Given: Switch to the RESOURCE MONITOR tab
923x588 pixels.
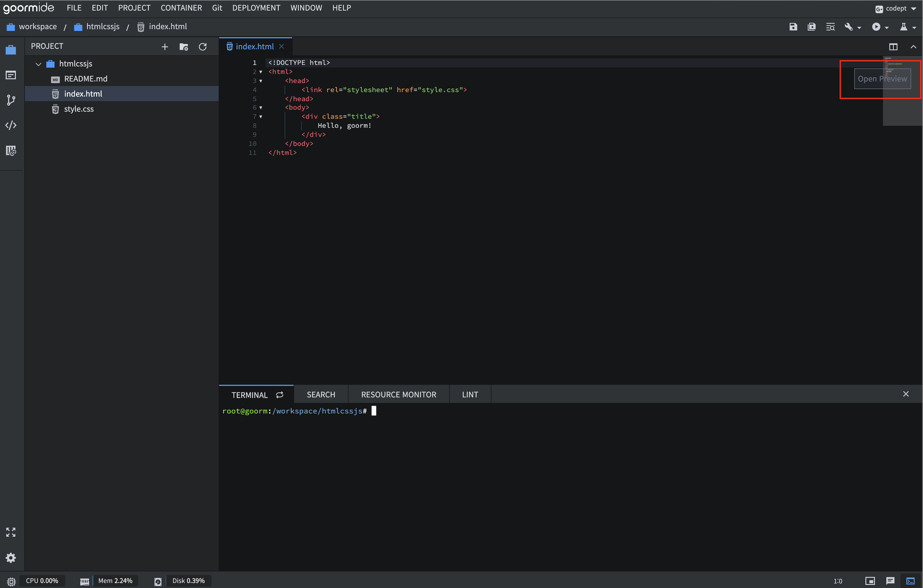Looking at the screenshot, I should click(x=398, y=394).
